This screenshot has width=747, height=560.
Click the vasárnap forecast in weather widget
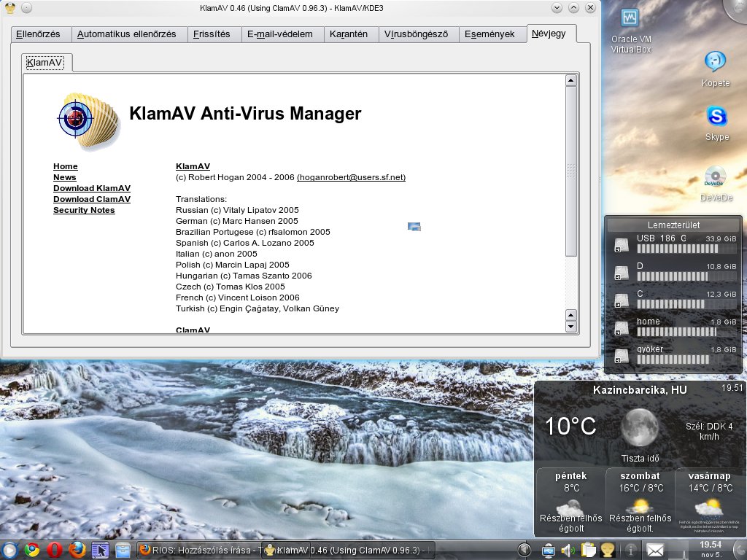(709, 502)
